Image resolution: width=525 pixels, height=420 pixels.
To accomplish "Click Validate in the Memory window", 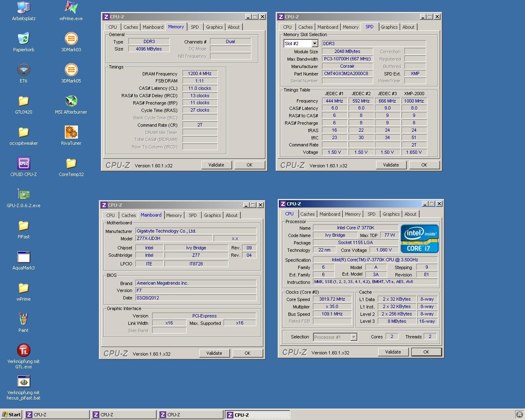I will pyautogui.click(x=216, y=165).
